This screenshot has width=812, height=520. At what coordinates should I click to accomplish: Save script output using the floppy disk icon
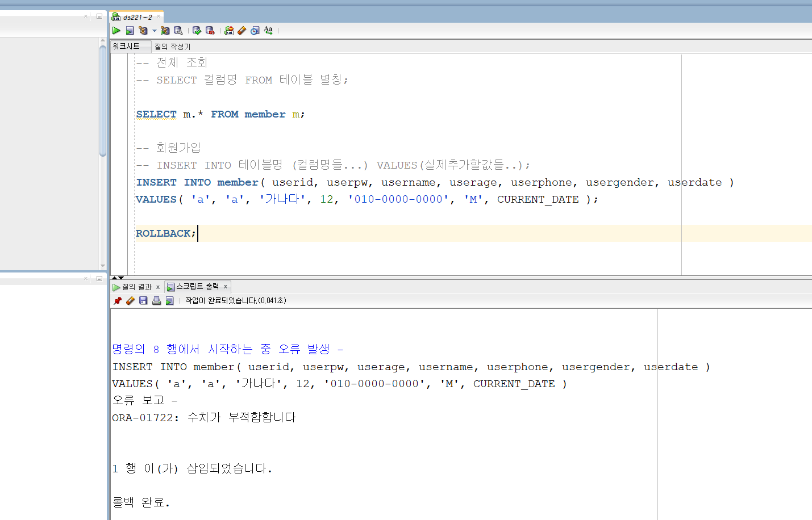coord(143,300)
